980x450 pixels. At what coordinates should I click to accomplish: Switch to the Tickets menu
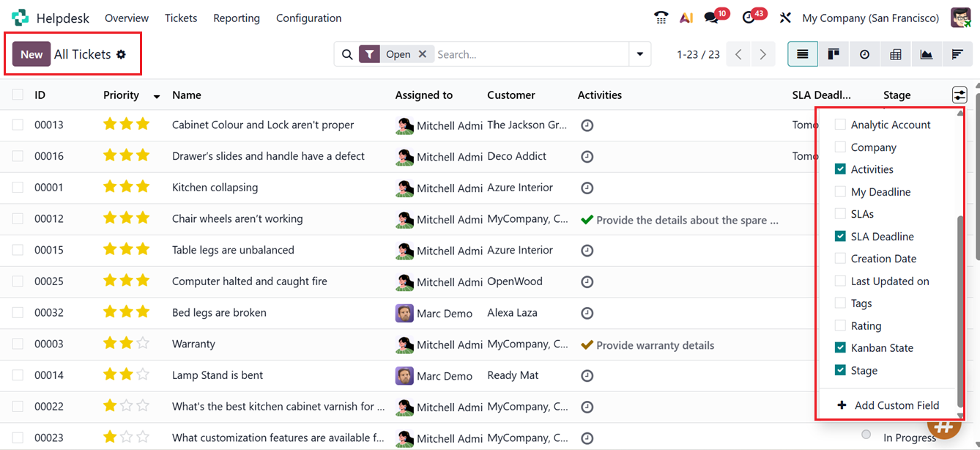point(181,18)
